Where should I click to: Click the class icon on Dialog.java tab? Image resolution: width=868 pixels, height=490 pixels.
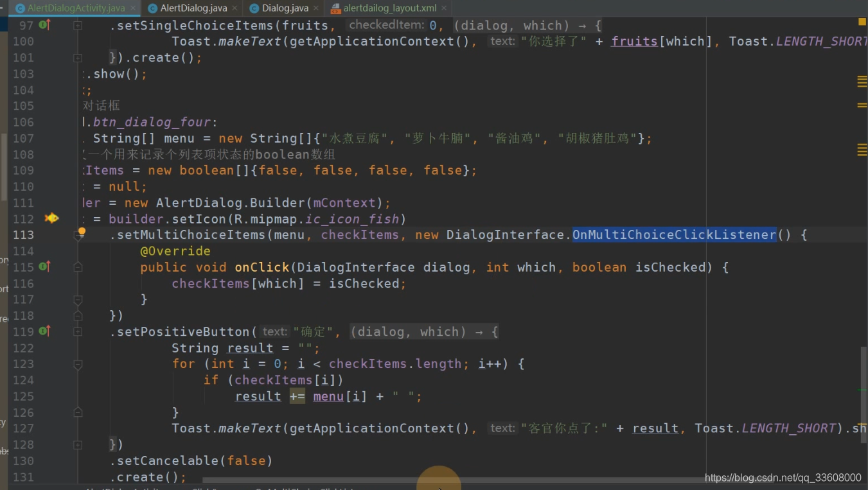254,8
